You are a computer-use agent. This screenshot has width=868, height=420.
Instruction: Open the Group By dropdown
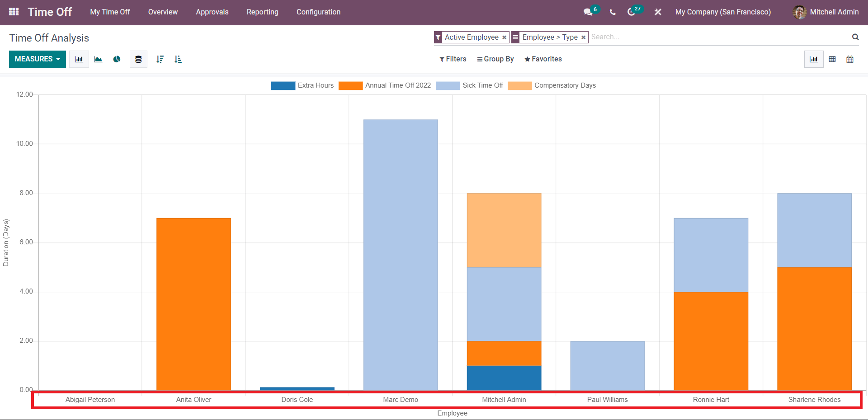[495, 59]
